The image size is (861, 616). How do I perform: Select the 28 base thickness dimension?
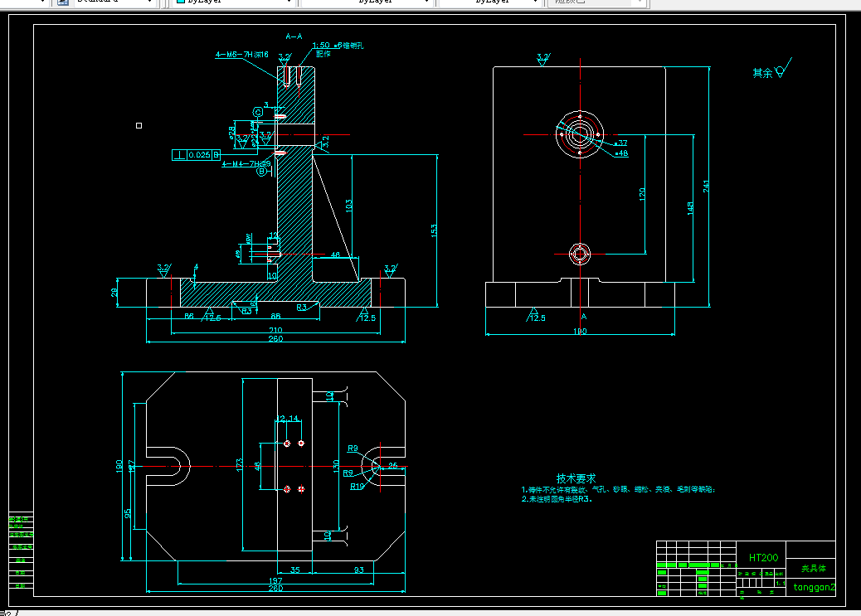pyautogui.click(x=114, y=293)
